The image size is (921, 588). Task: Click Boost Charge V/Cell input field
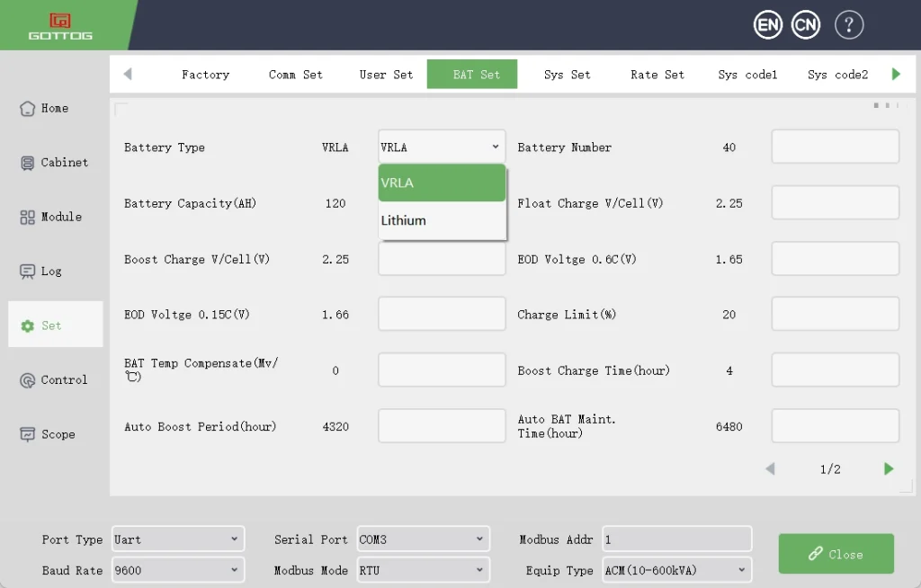click(x=442, y=259)
